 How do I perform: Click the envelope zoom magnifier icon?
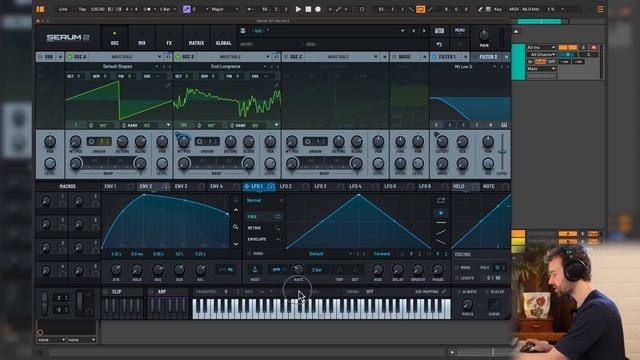pos(236,227)
